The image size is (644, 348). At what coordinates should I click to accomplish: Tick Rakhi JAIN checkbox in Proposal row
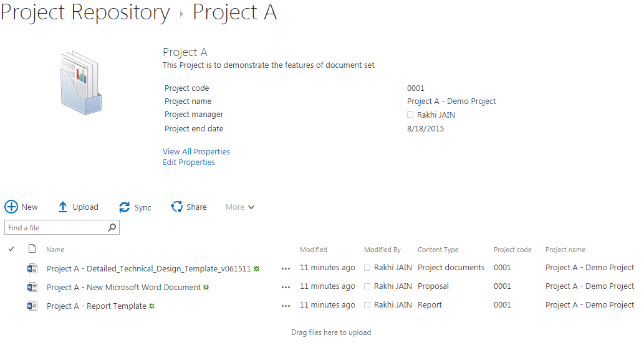pyautogui.click(x=367, y=287)
